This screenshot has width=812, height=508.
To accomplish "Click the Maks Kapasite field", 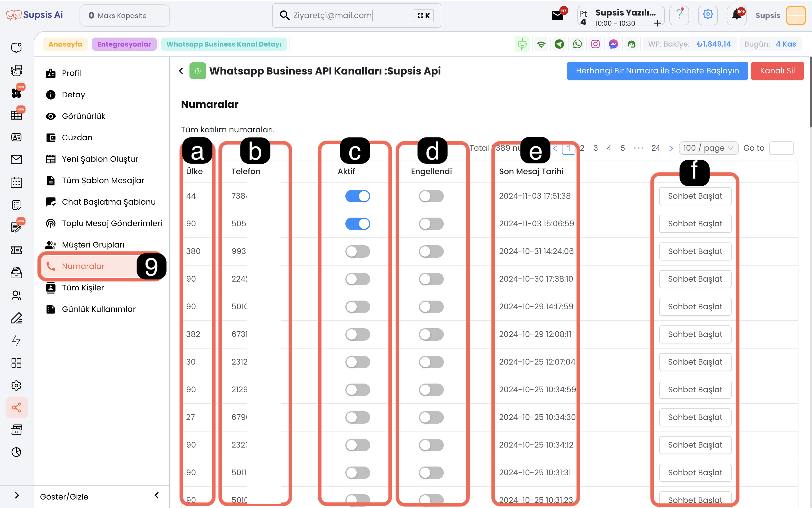I will click(x=125, y=16).
